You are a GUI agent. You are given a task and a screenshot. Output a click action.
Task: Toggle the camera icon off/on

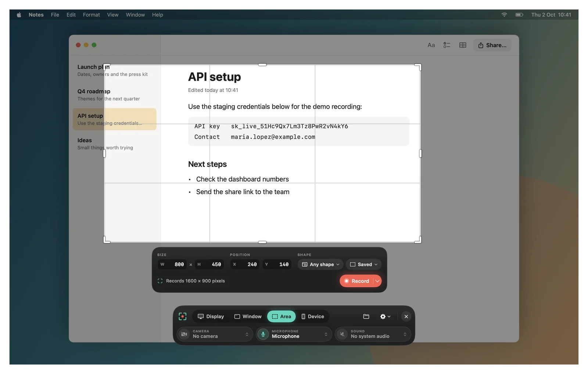click(184, 334)
